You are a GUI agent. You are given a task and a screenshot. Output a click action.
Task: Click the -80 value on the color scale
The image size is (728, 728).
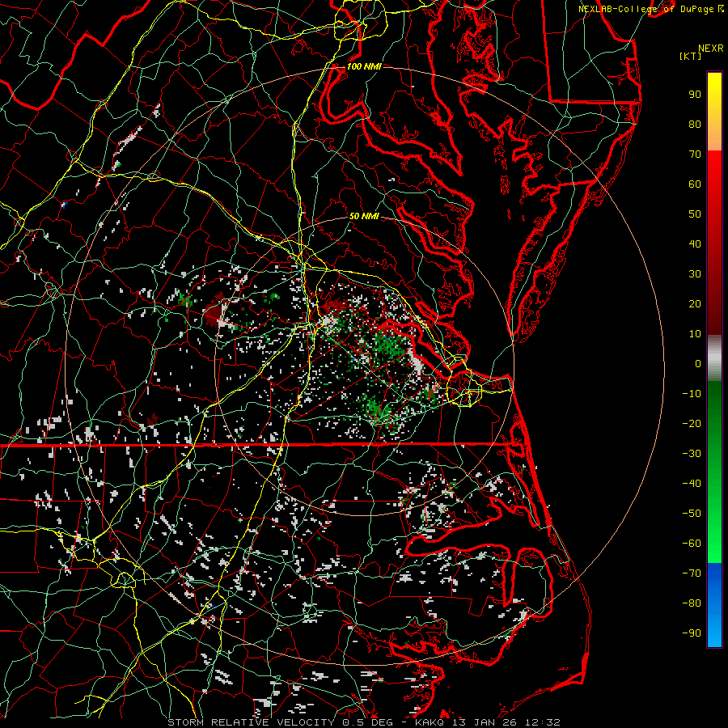pyautogui.click(x=692, y=603)
